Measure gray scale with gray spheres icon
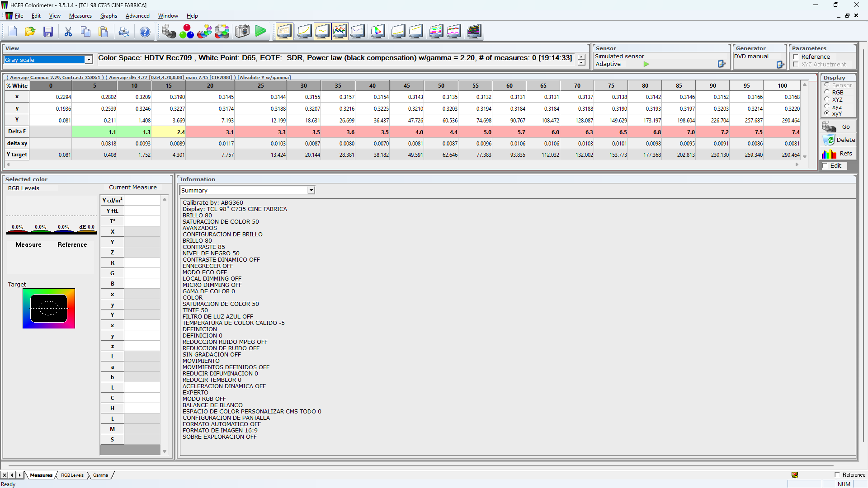Viewport: 868px width, 488px height. (x=169, y=32)
